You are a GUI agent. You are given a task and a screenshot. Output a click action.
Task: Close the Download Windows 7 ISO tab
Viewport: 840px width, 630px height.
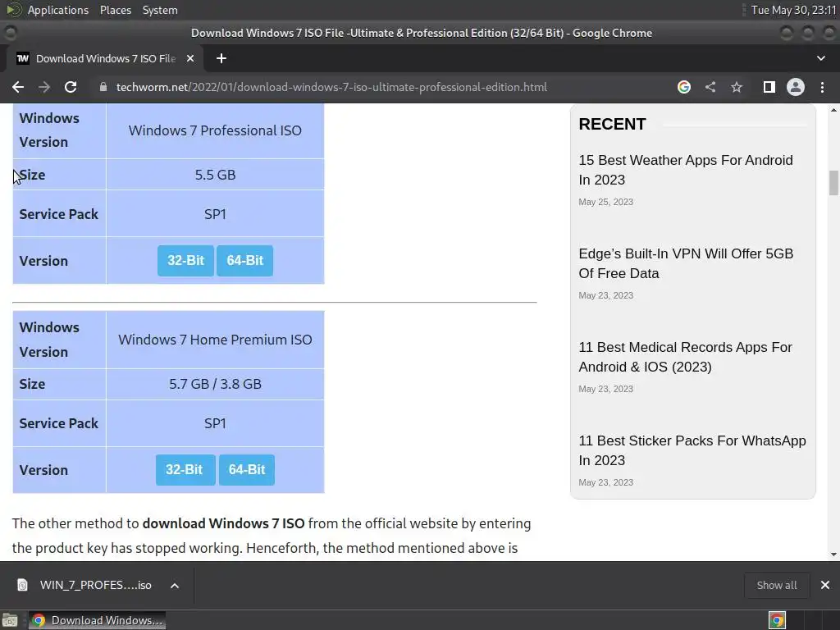click(190, 58)
